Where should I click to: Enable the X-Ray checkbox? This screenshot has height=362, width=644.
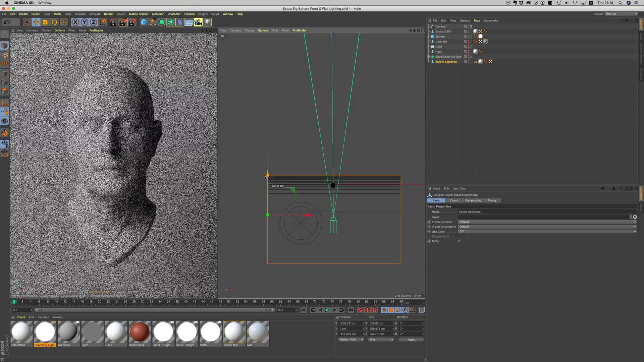(459, 241)
